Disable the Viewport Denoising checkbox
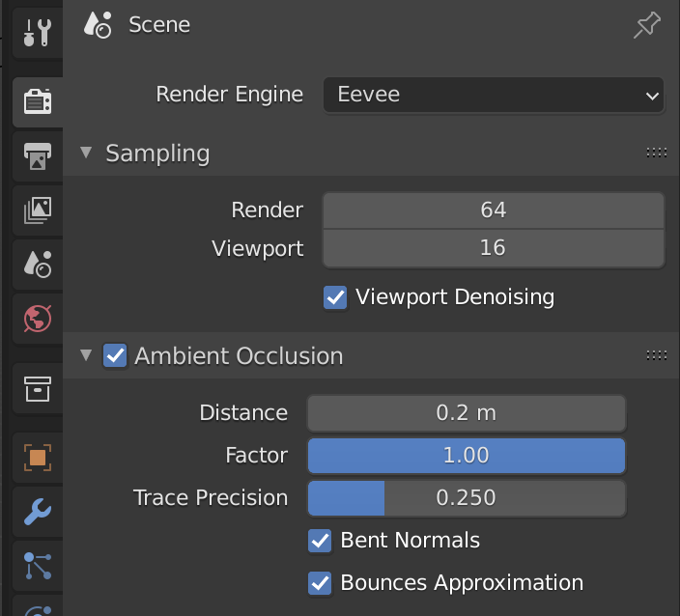Viewport: 680px width, 616px height. [335, 297]
